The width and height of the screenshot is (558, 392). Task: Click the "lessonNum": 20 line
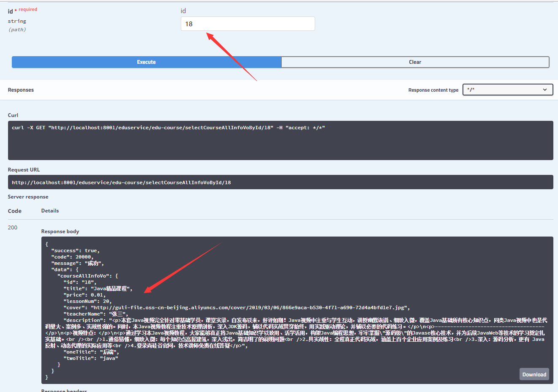click(88, 301)
